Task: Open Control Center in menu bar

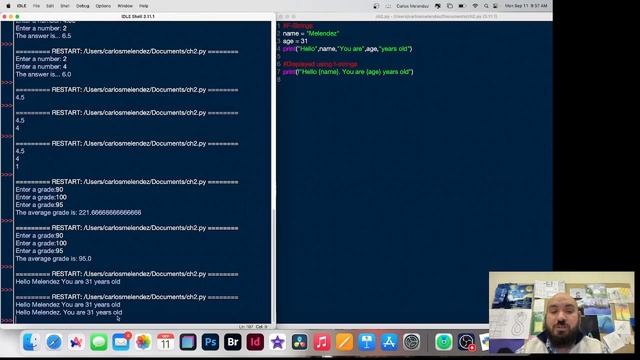Action: click(x=495, y=6)
